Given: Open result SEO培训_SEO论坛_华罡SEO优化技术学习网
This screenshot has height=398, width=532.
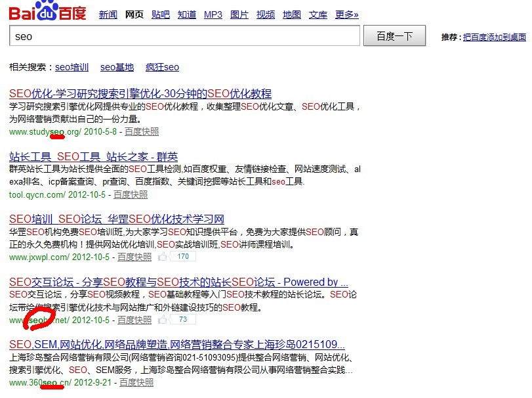Looking at the screenshot, I should pos(117,219).
